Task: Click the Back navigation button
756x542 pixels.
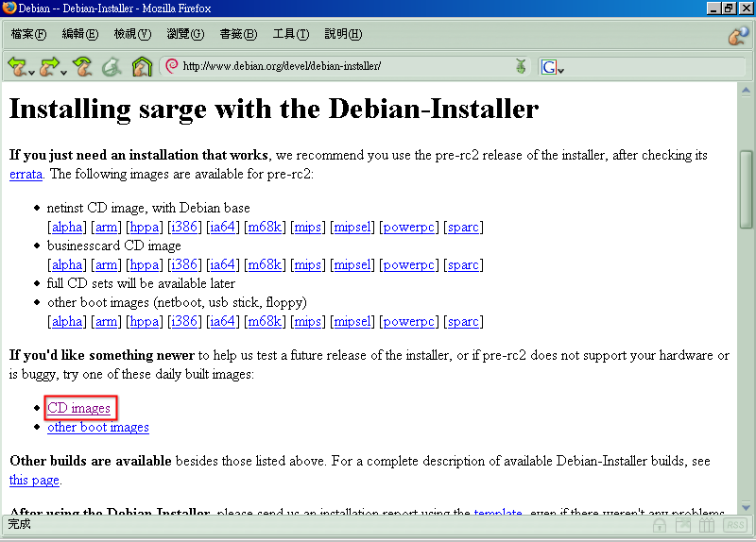Action: pos(17,66)
